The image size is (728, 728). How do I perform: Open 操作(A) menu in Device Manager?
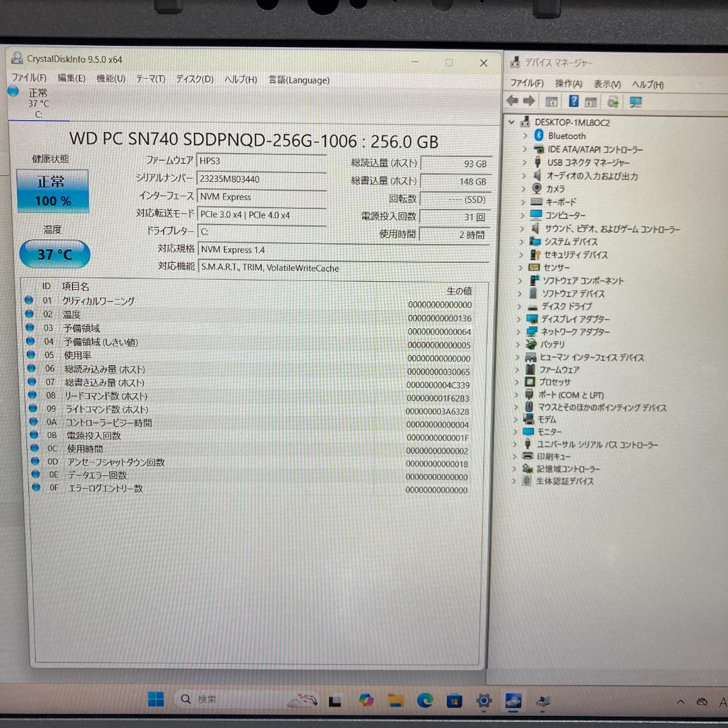[568, 84]
